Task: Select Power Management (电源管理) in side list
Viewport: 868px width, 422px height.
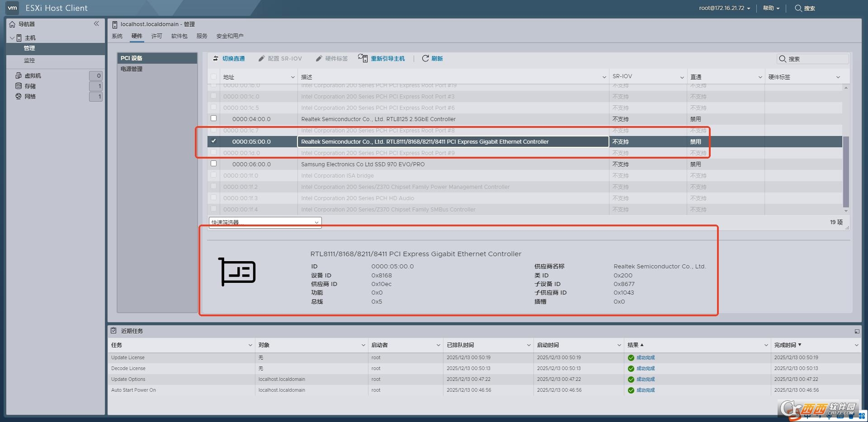Action: point(132,69)
